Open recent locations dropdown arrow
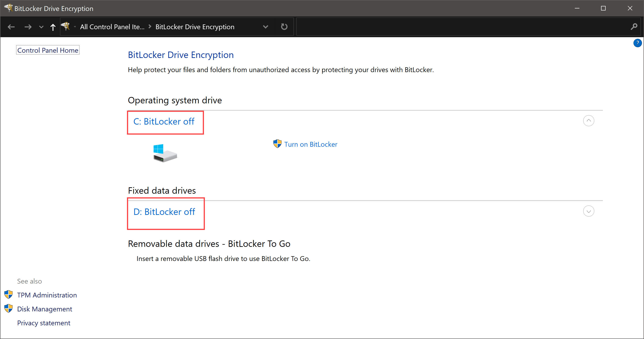The width and height of the screenshot is (644, 339). (41, 27)
